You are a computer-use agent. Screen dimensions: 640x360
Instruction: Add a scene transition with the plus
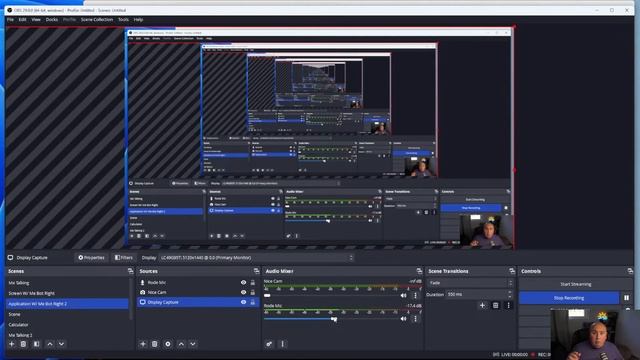coord(482,305)
